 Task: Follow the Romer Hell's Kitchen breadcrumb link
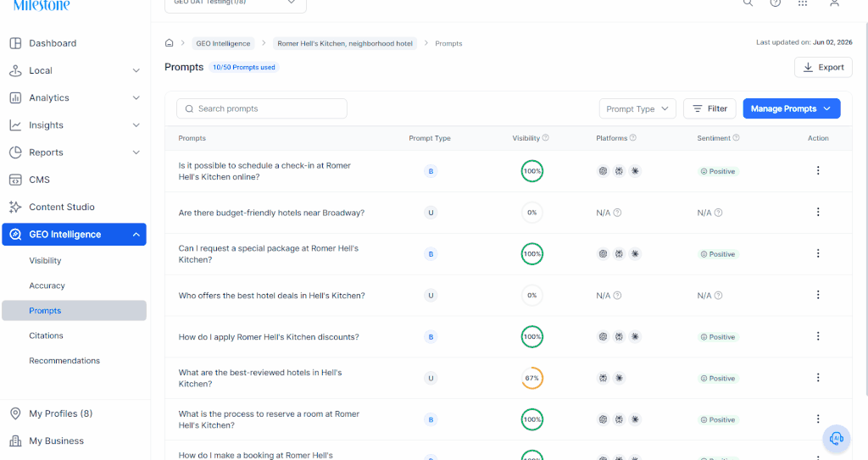(x=345, y=43)
